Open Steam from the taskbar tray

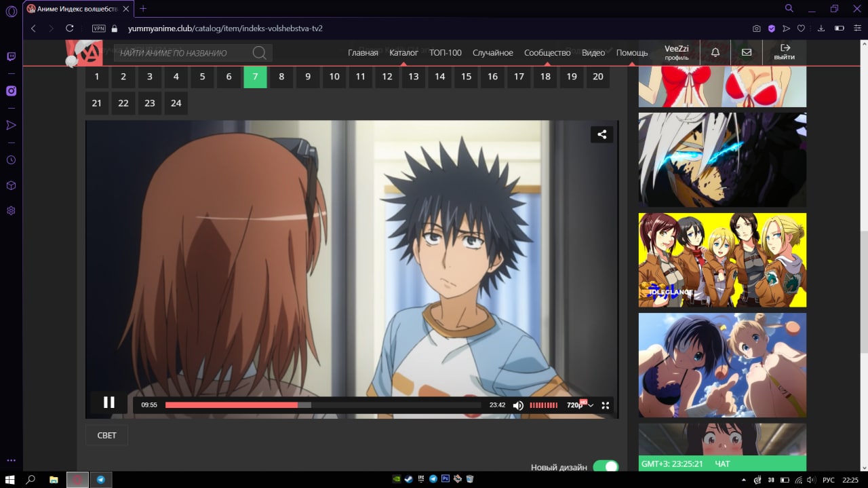pyautogui.click(x=408, y=478)
